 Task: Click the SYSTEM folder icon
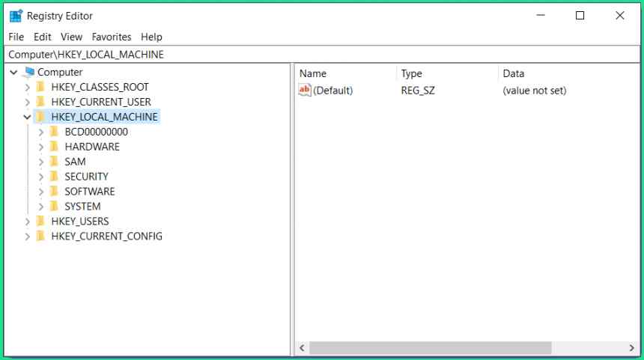tap(54, 206)
